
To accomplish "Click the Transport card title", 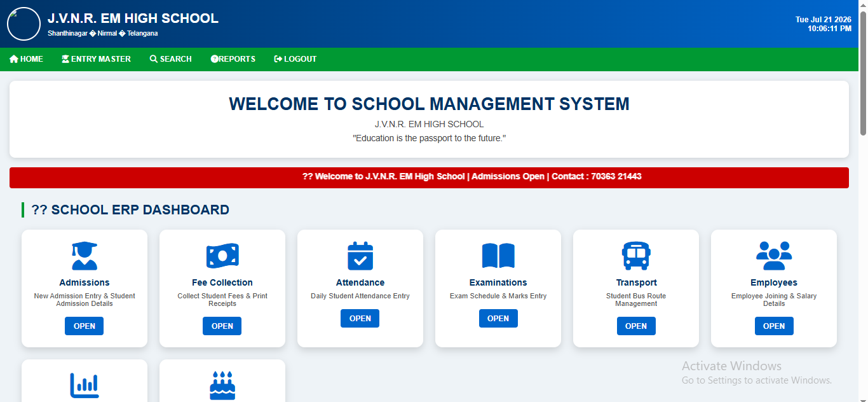I will tap(636, 282).
